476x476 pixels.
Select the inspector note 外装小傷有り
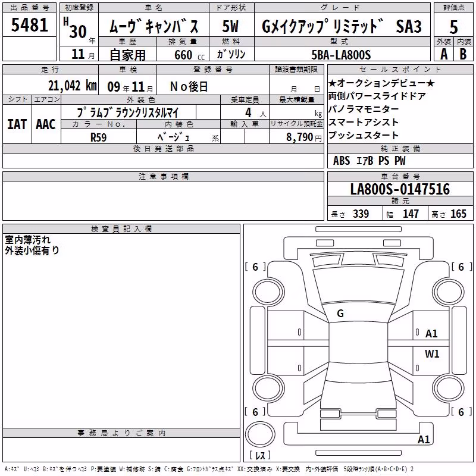point(32,250)
